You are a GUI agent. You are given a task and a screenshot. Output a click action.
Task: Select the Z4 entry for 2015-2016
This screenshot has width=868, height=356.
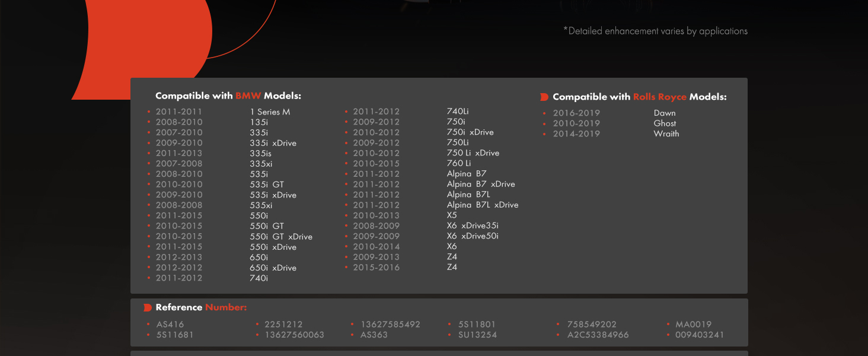452,267
